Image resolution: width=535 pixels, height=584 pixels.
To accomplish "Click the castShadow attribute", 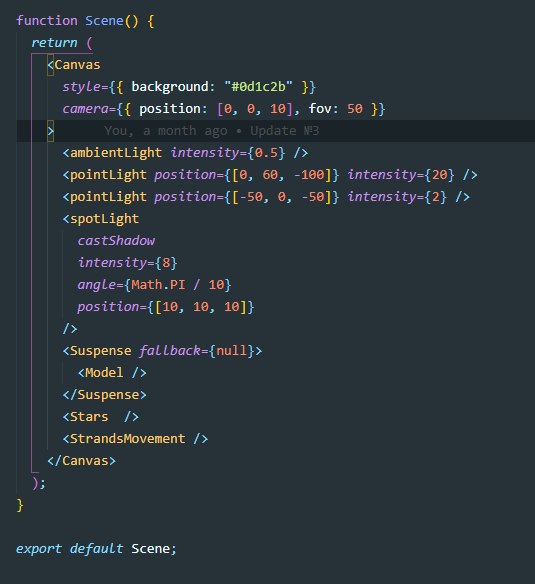I will (x=116, y=241).
